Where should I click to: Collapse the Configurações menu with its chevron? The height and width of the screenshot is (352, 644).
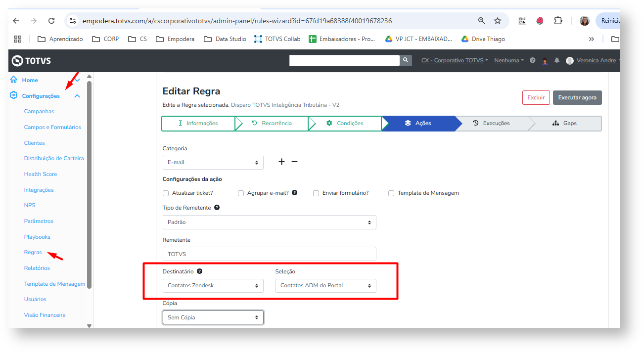point(77,95)
